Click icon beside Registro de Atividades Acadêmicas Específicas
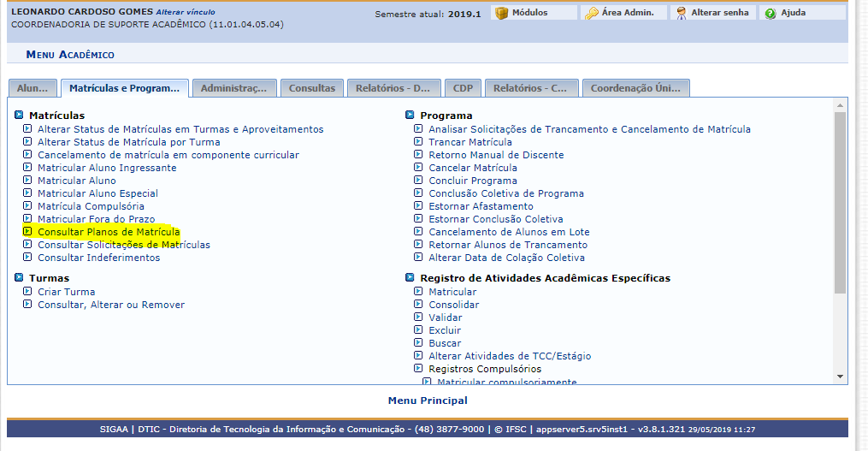 click(x=410, y=277)
